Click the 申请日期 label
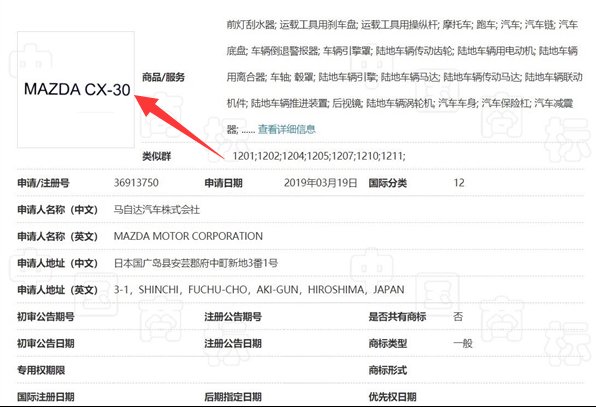Viewport: 596px width, 409px height. (x=224, y=183)
